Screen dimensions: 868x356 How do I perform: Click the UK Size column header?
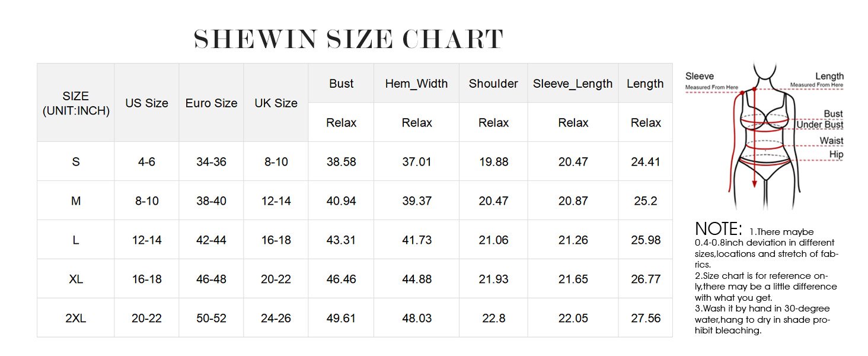[276, 103]
